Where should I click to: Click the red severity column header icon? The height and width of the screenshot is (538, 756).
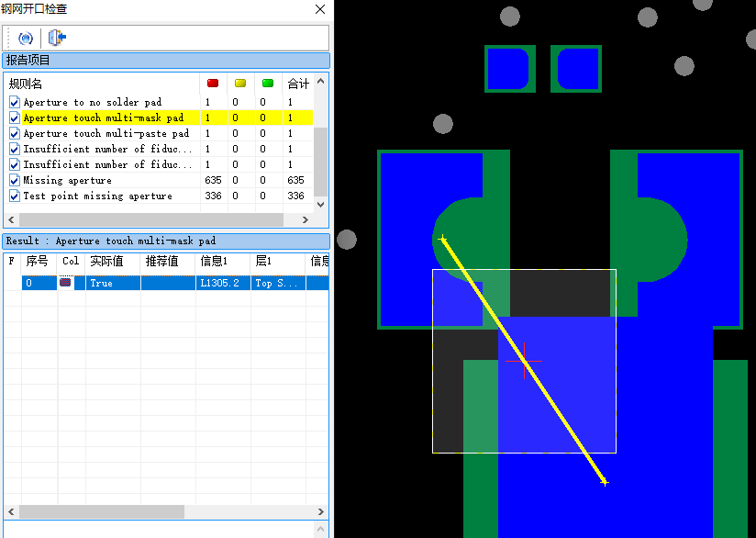pos(213,84)
